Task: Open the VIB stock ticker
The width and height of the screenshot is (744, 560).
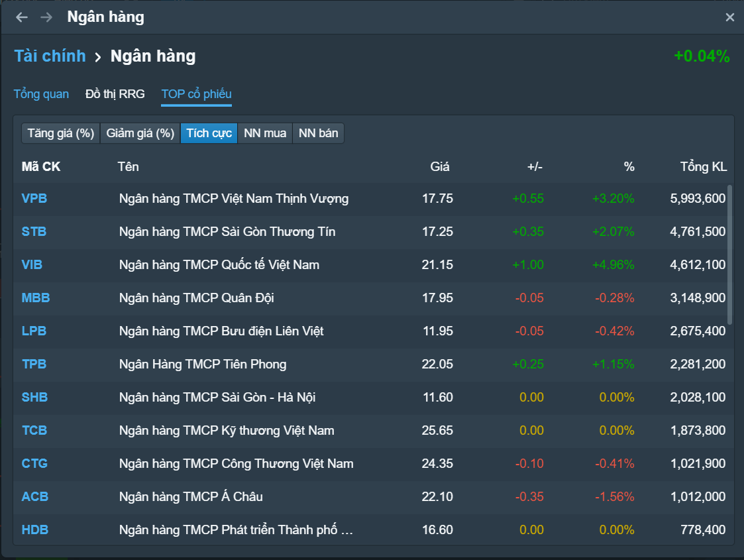Action: click(x=32, y=265)
